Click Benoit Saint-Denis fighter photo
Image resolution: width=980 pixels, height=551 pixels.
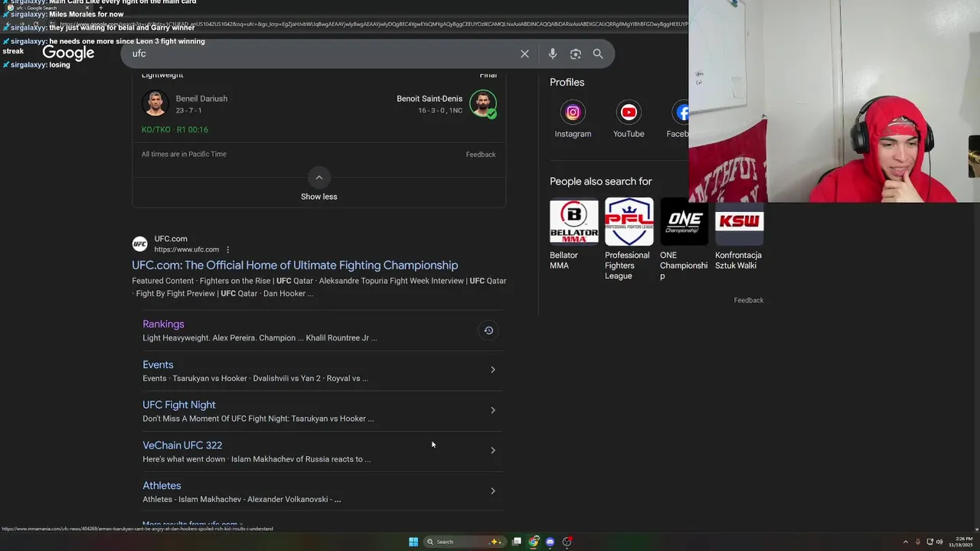pyautogui.click(x=483, y=103)
